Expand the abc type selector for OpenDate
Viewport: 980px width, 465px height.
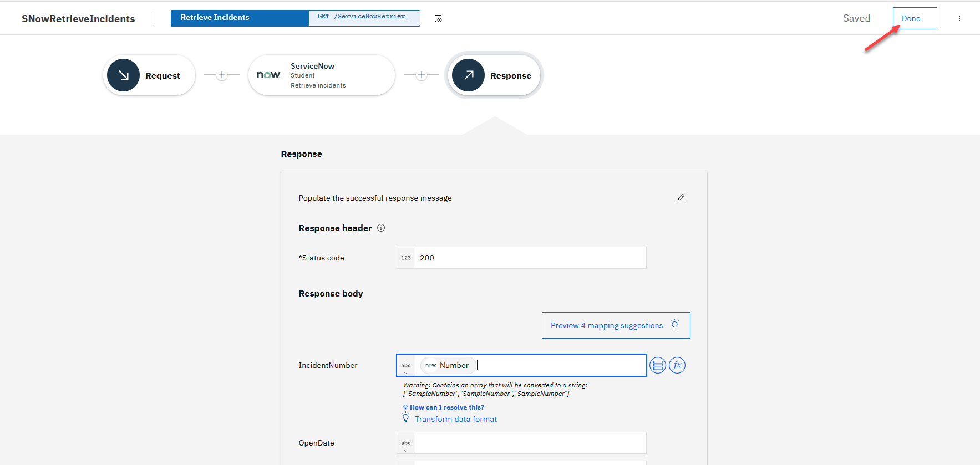406,443
